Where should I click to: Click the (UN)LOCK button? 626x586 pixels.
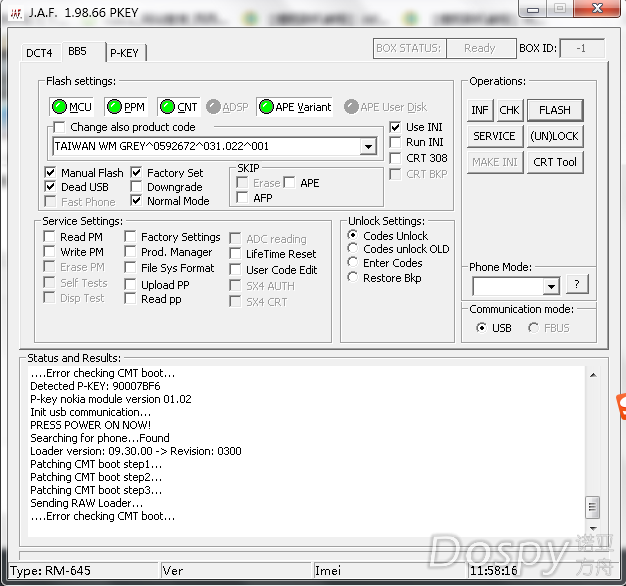tap(555, 136)
